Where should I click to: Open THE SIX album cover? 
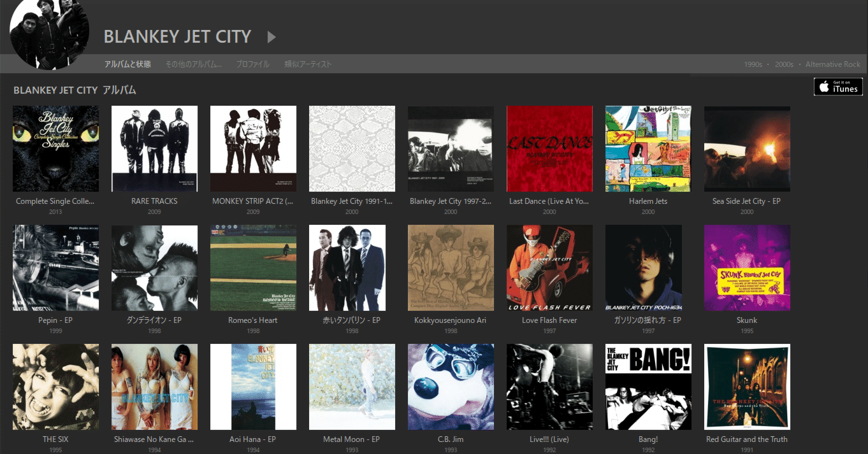[55, 387]
